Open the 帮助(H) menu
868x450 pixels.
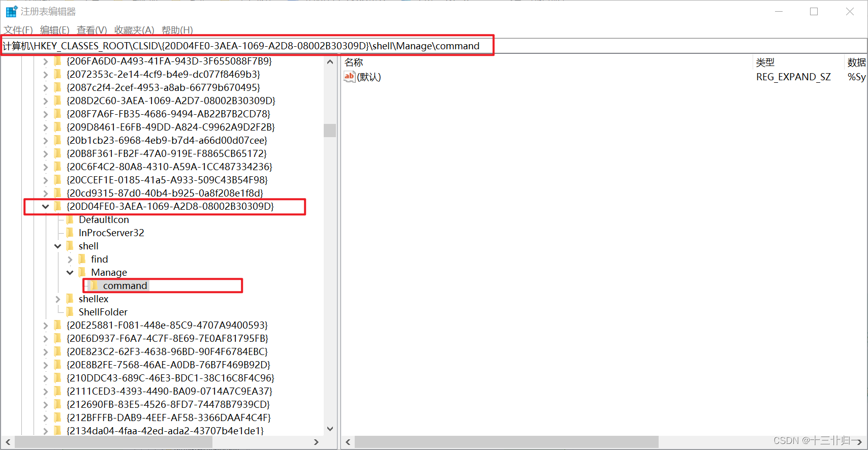pos(177,30)
